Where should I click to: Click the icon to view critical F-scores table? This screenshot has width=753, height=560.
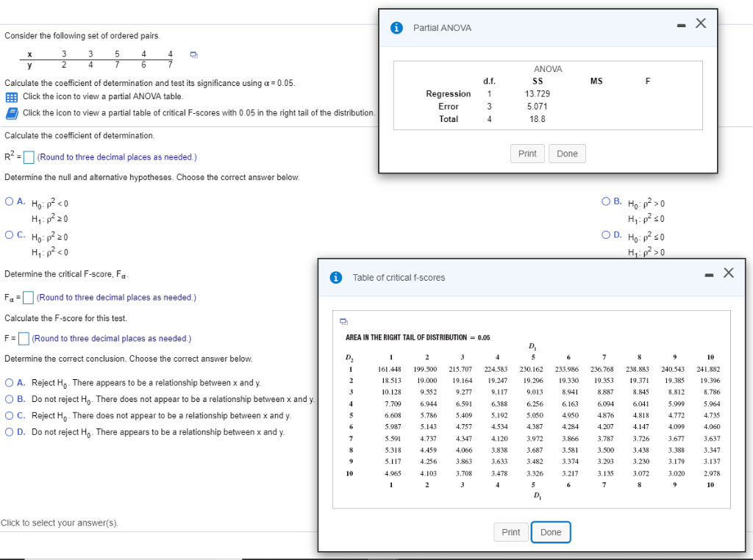point(11,113)
